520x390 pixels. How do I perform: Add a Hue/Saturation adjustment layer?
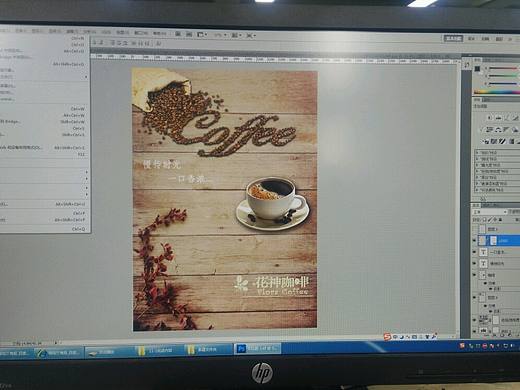tap(490, 129)
